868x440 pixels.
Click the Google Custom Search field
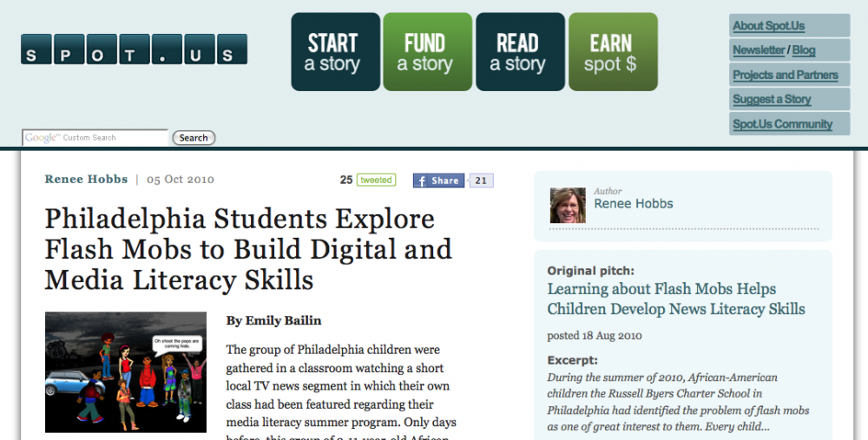(95, 138)
